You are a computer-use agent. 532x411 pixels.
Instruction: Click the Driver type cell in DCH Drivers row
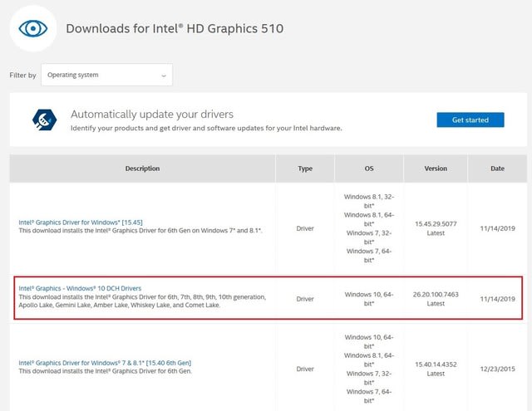pyautogui.click(x=305, y=299)
